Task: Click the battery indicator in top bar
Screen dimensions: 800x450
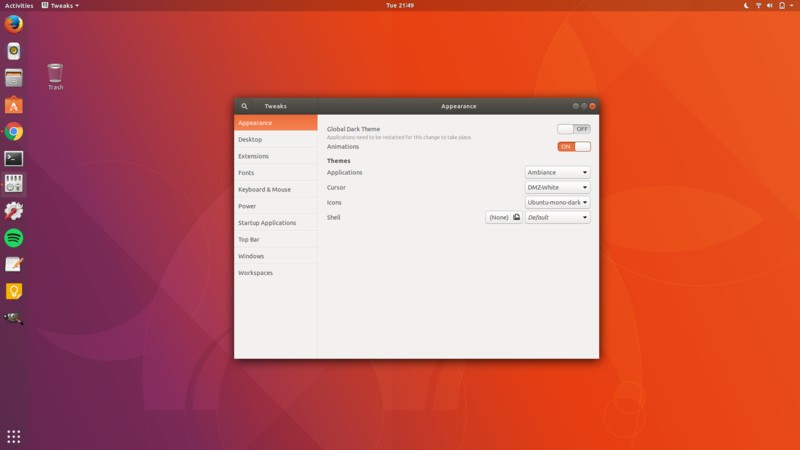Action: (x=782, y=6)
